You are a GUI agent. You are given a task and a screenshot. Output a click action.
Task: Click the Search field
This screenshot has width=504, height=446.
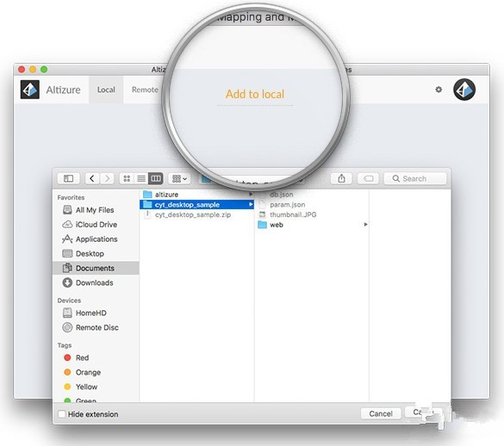[415, 178]
